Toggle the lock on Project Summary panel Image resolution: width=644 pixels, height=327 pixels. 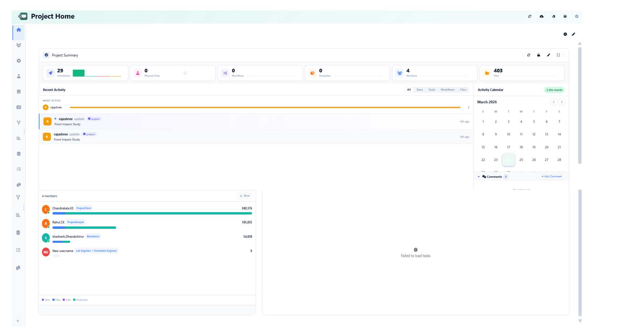[x=539, y=55]
